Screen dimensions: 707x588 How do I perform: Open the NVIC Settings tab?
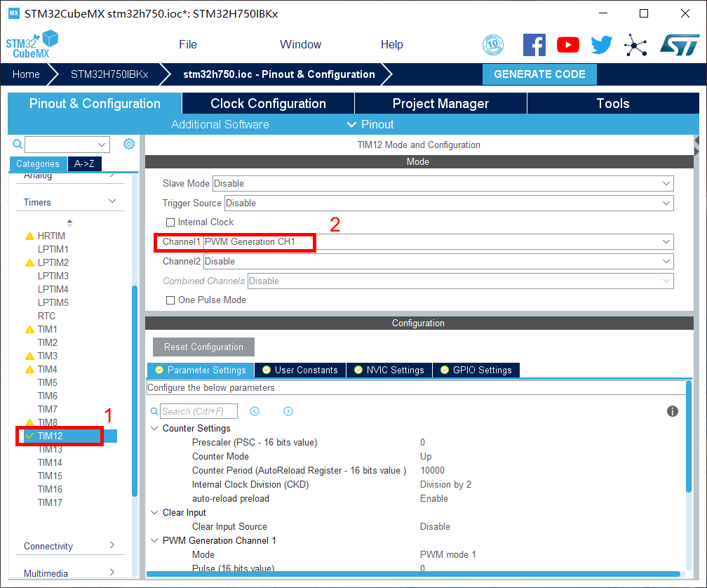click(x=389, y=370)
